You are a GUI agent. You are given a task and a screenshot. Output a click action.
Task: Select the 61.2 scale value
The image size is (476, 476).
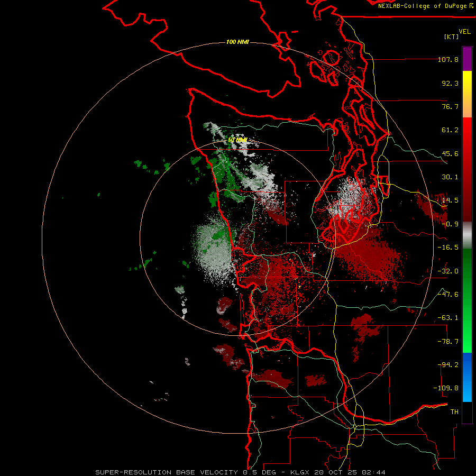tap(450, 130)
